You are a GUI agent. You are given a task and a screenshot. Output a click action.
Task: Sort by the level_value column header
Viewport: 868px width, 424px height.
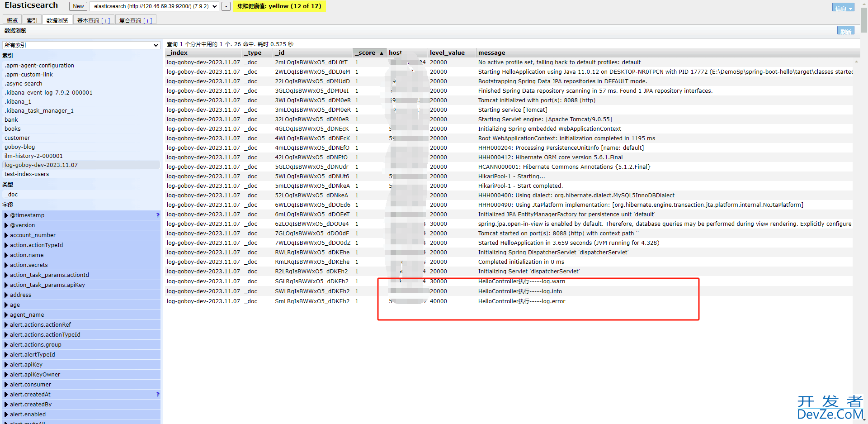tap(452, 53)
